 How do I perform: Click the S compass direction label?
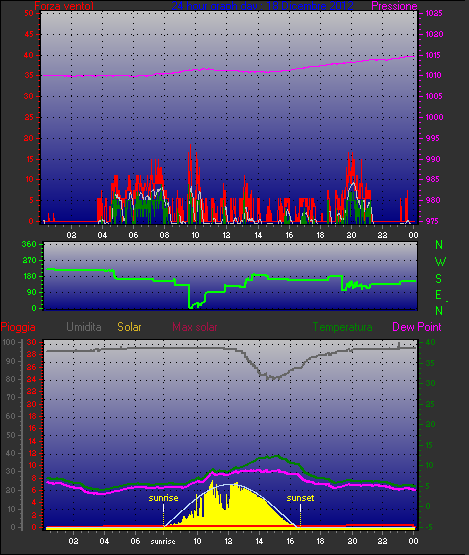439,279
